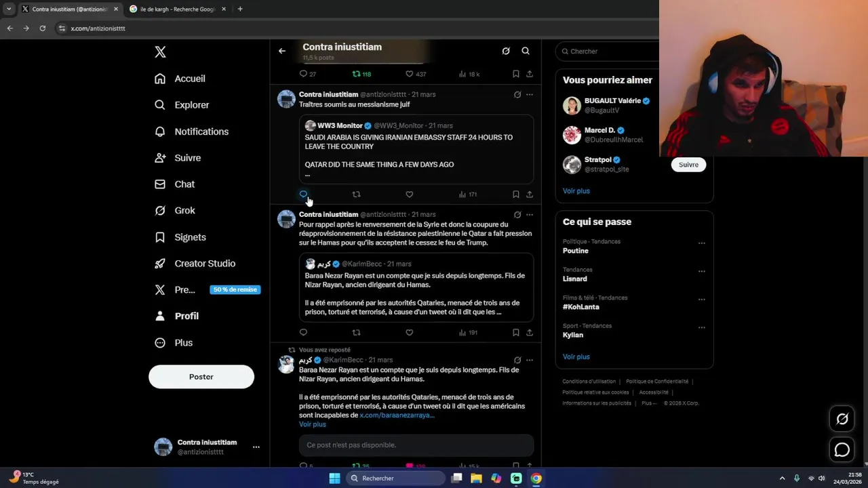The height and width of the screenshot is (488, 868).
Task: Reply to top post with 27 replies
Action: (308, 74)
